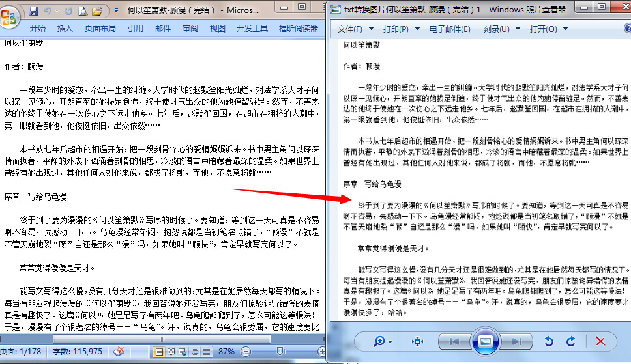Go to the 视图 ribbon tab
The height and width of the screenshot is (364, 631).
click(217, 28)
